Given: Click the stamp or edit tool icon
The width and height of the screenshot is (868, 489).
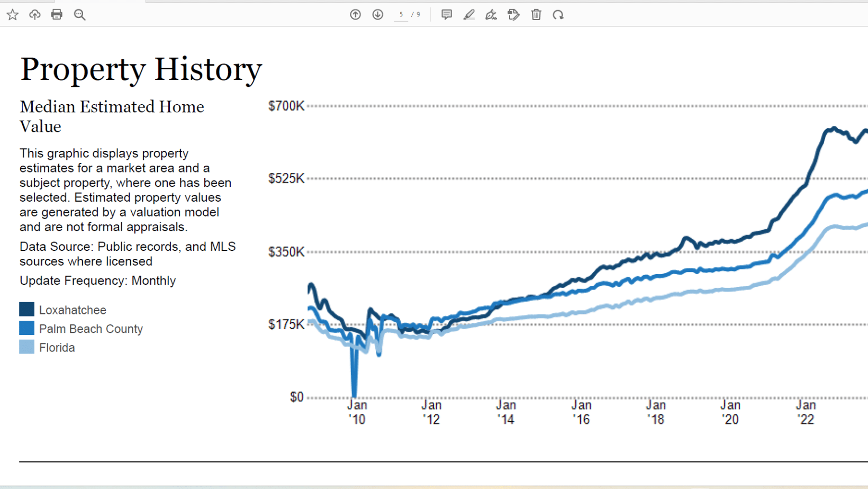Looking at the screenshot, I should [513, 15].
